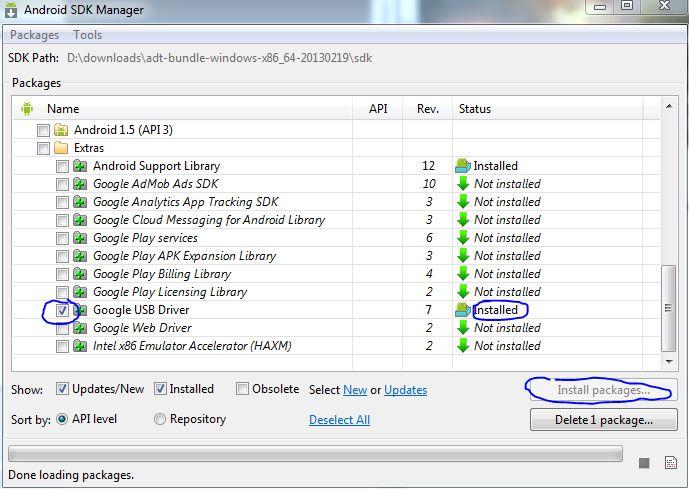
Task: Click the Extras folder icon
Action: coord(61,148)
